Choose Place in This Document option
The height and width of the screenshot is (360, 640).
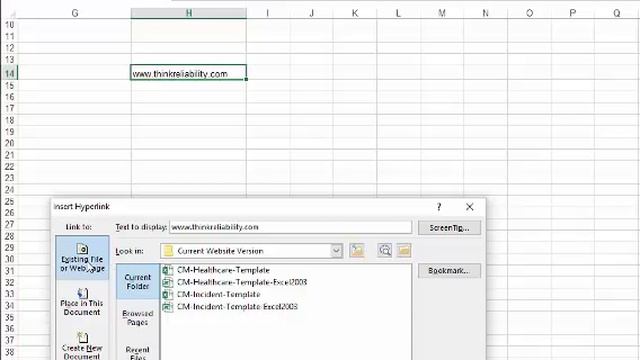[82, 302]
